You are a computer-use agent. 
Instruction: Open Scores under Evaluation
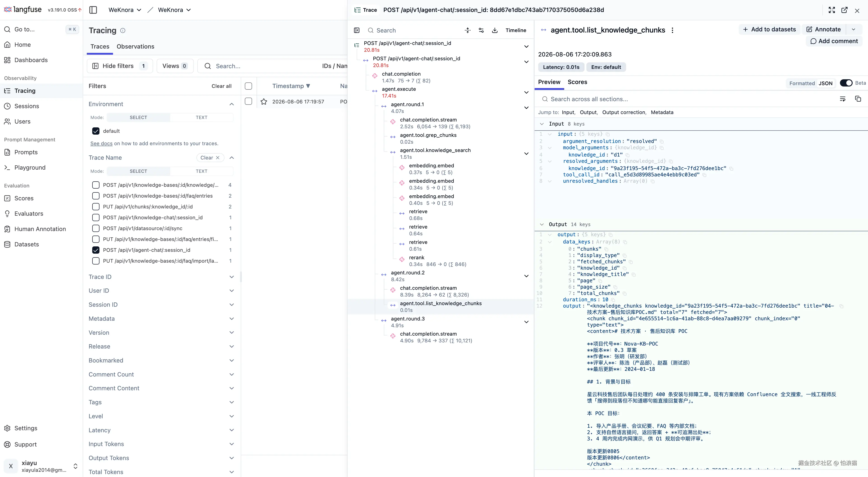pos(24,198)
